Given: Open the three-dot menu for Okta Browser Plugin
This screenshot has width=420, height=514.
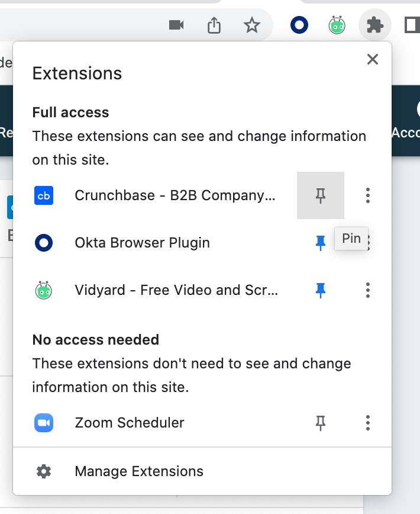Looking at the screenshot, I should [x=367, y=242].
